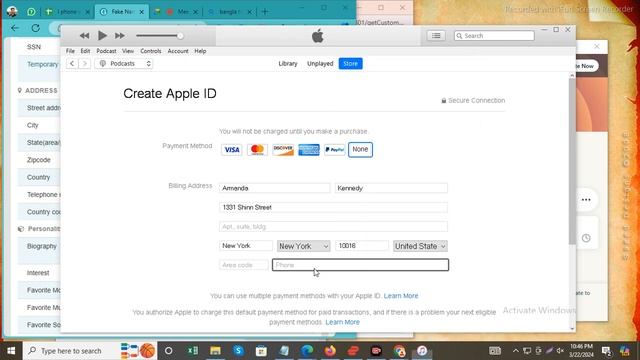Viewport: 640px width, 360px height.
Task: Go back in the browser window
Action: (15, 28)
